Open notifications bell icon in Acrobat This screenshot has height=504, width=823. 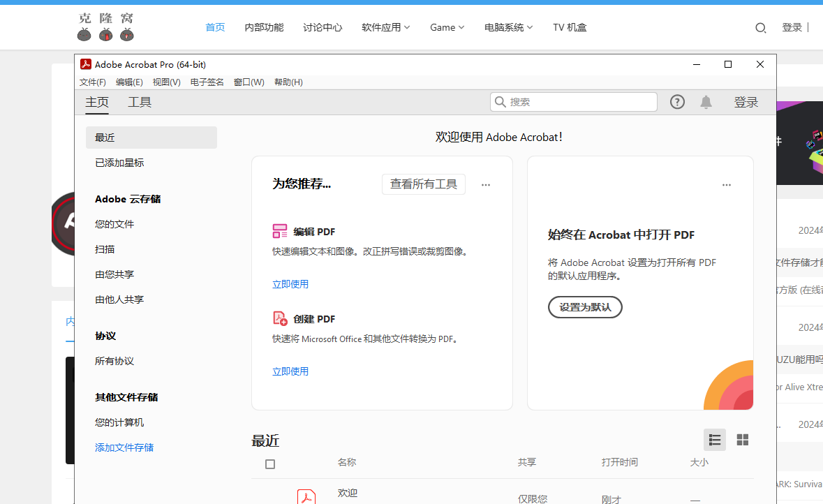(706, 102)
